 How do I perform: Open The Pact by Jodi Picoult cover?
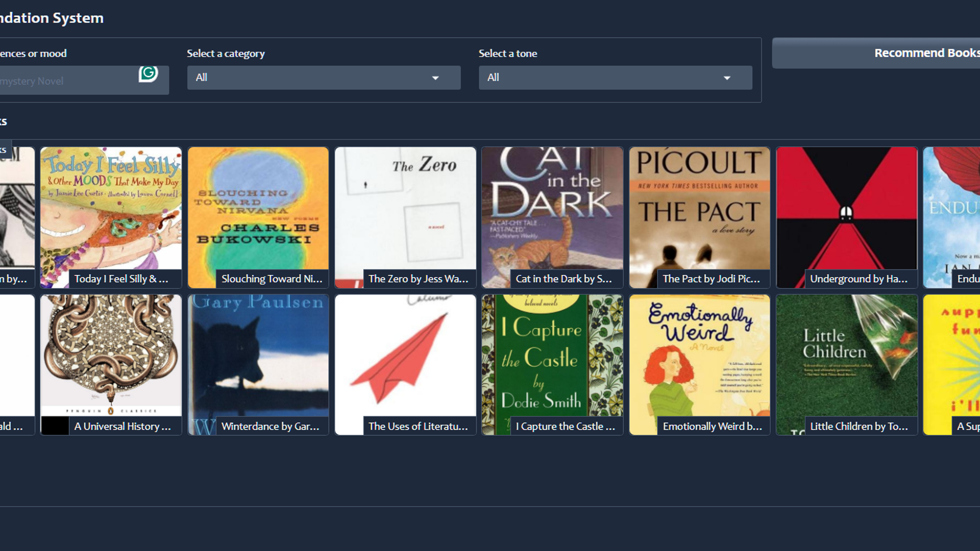(699, 217)
